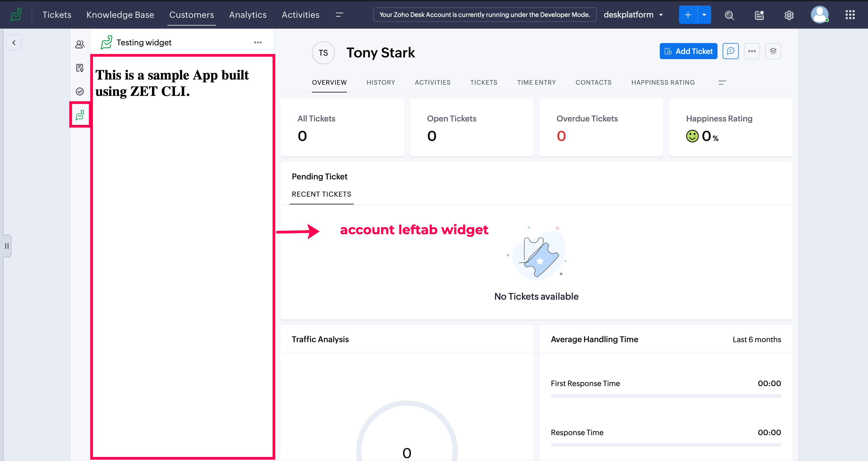The width and height of the screenshot is (868, 461).
Task: Open the Zoho apps grid launcher
Action: [x=850, y=14]
